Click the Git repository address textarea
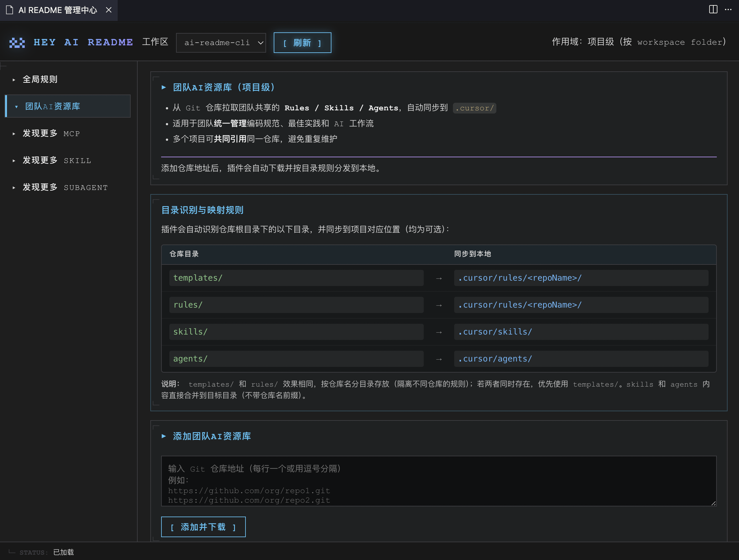The height and width of the screenshot is (560, 739). click(x=439, y=481)
